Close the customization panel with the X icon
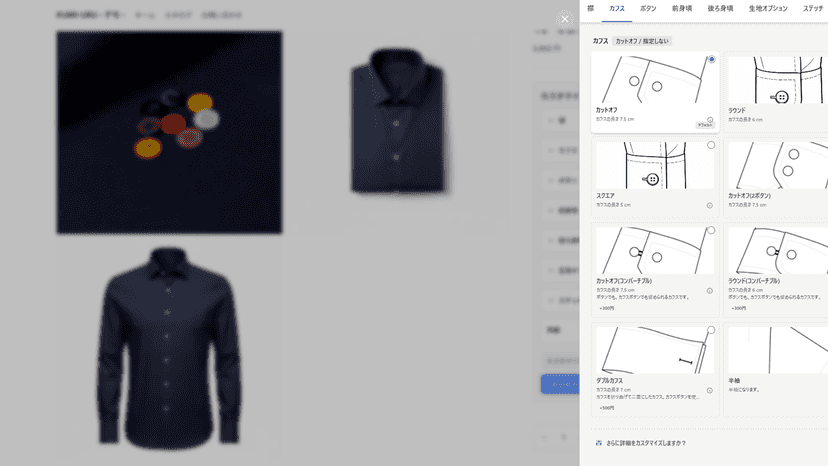Image resolution: width=828 pixels, height=466 pixels. pos(564,19)
